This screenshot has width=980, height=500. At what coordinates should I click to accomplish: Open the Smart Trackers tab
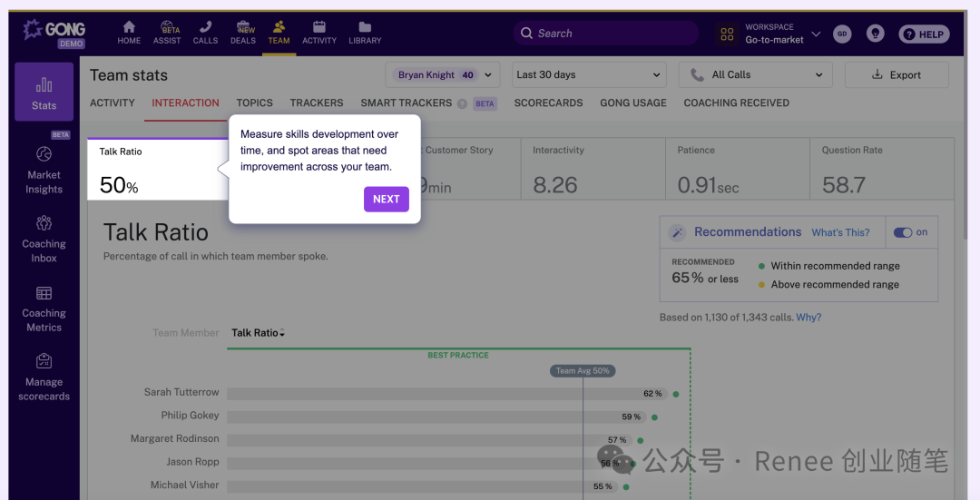click(x=407, y=103)
